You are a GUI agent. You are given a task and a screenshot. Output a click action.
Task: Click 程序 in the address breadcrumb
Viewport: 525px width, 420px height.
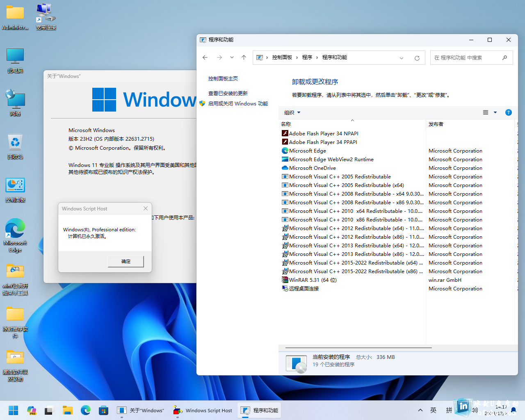307,57
